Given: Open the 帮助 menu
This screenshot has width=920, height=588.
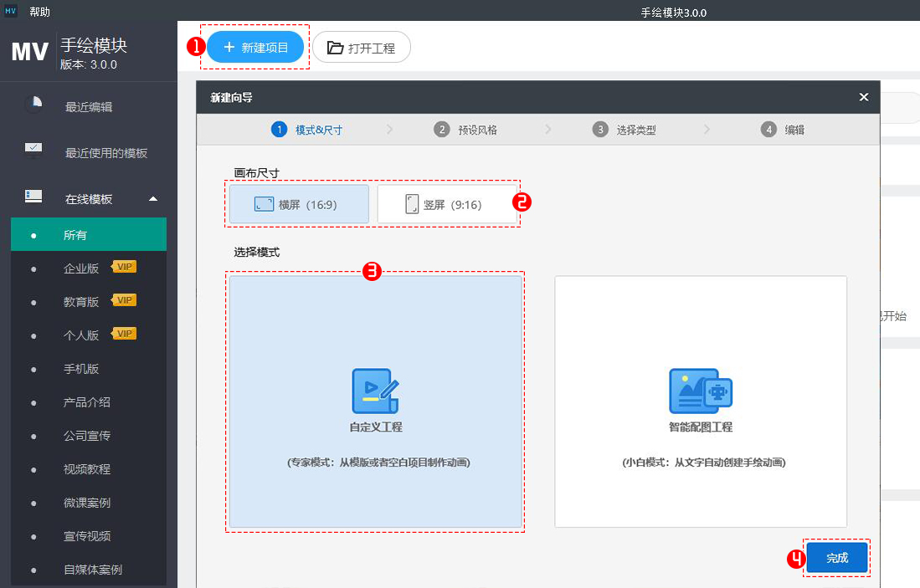Looking at the screenshot, I should (39, 12).
